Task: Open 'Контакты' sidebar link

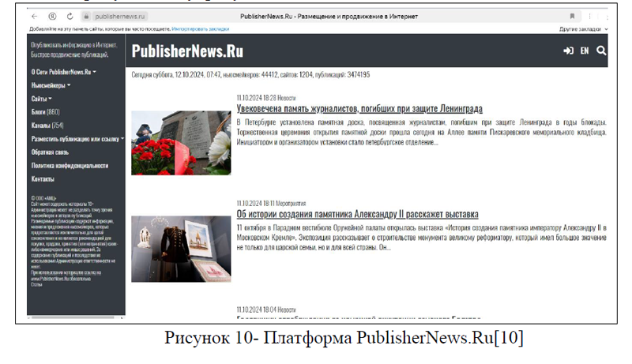Action: 43,178
